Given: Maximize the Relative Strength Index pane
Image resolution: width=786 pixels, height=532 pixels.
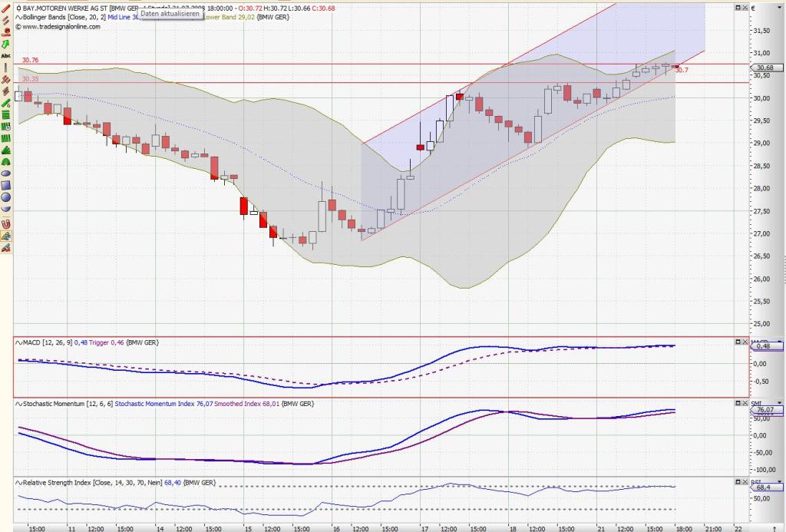Looking at the screenshot, I should [x=738, y=482].
